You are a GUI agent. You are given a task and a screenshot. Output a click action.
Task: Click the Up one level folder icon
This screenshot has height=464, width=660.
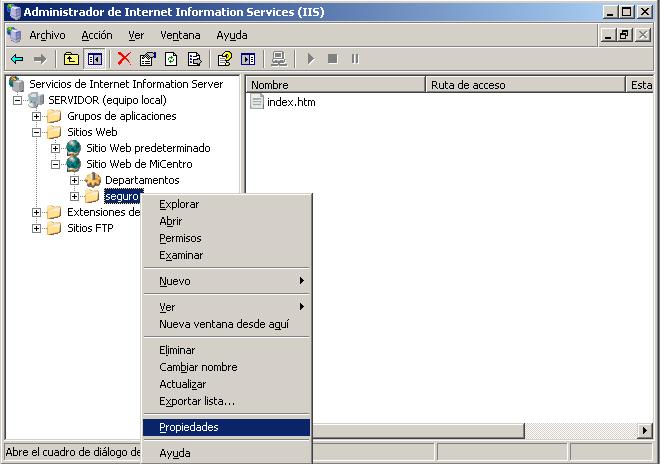71,59
